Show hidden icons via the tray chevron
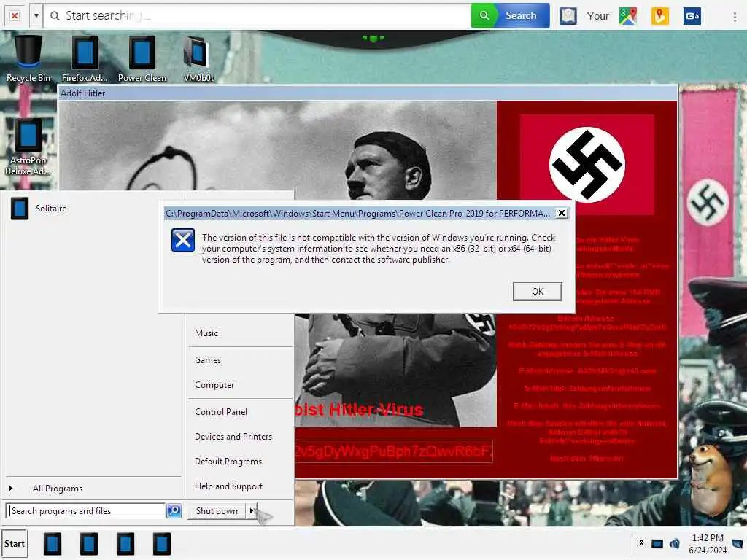Image resolution: width=747 pixels, height=560 pixels. tap(642, 543)
